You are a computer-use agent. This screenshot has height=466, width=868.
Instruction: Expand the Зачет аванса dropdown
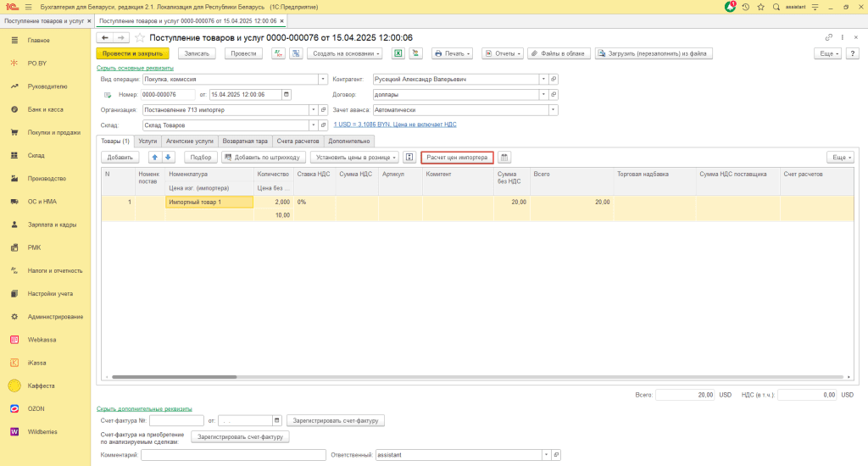(x=554, y=109)
